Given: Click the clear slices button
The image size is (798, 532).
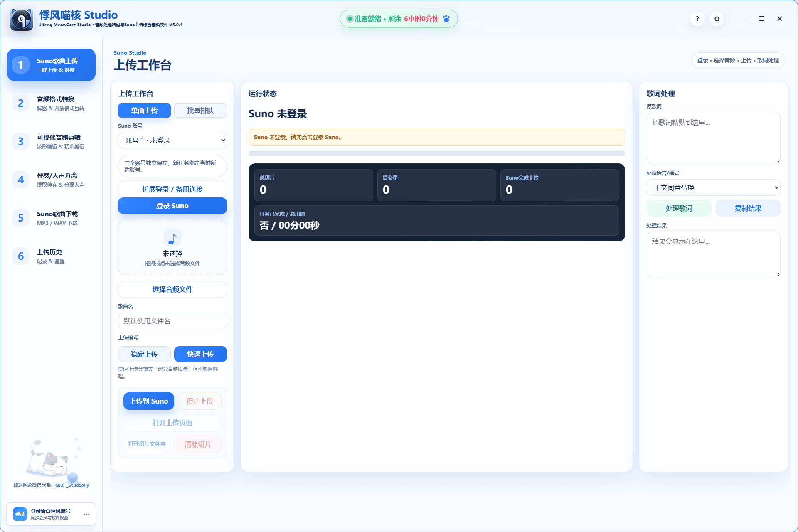Looking at the screenshot, I should [198, 444].
